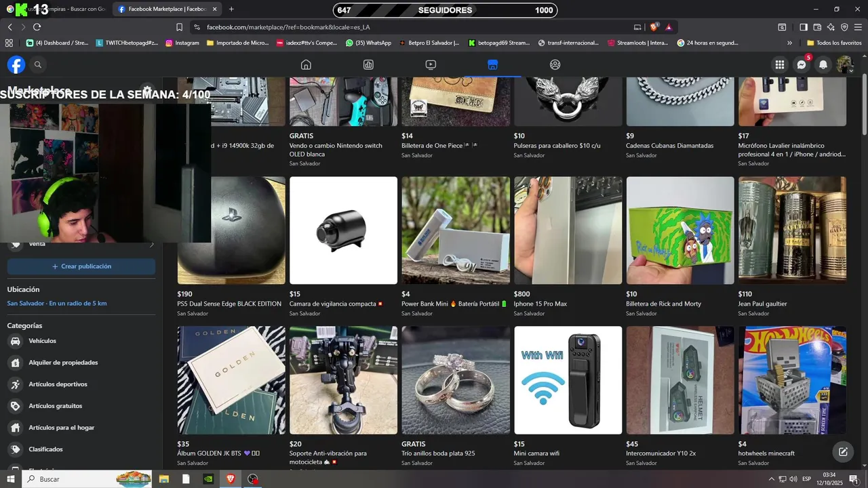Select the Vehículos category
868x488 pixels.
coord(81,341)
